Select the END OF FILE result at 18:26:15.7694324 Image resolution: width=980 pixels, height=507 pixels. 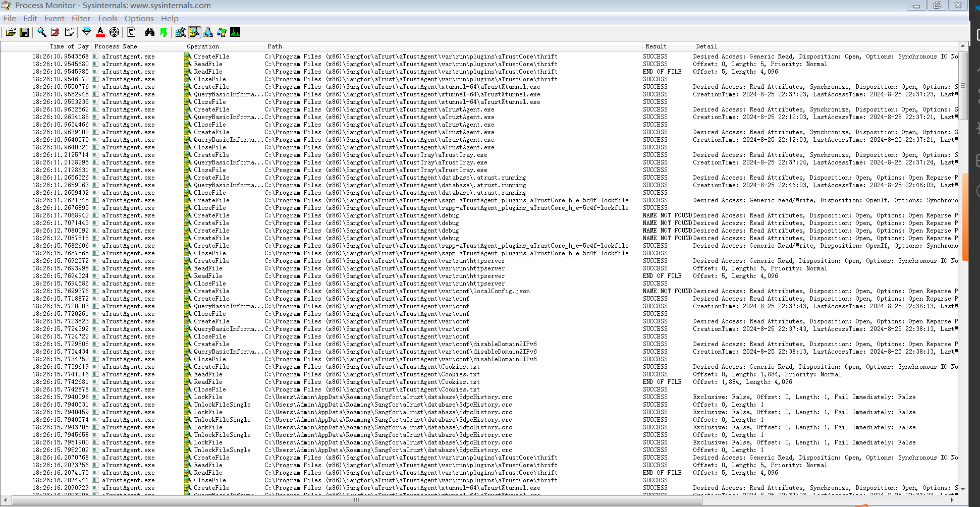[x=662, y=276]
